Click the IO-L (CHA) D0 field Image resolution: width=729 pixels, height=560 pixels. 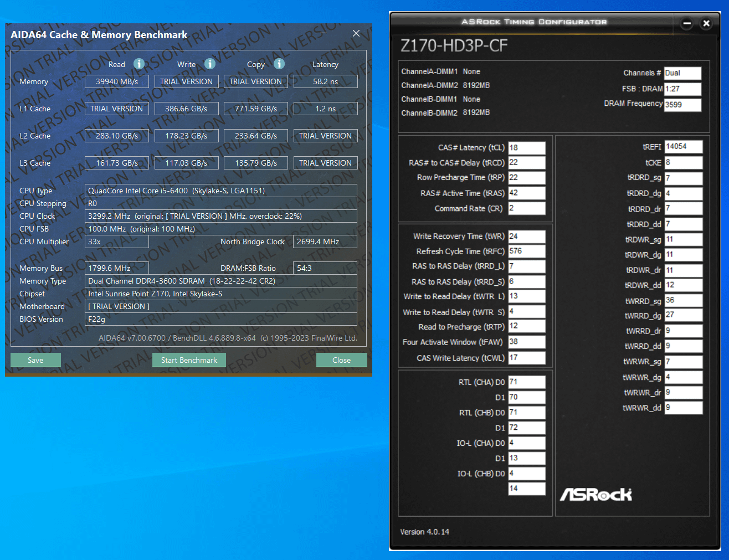527,443
